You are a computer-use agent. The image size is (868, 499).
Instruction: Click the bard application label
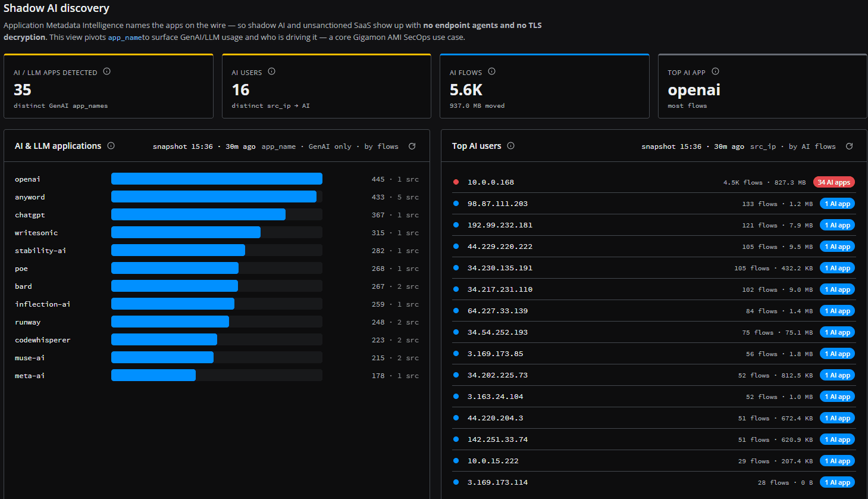pos(23,286)
